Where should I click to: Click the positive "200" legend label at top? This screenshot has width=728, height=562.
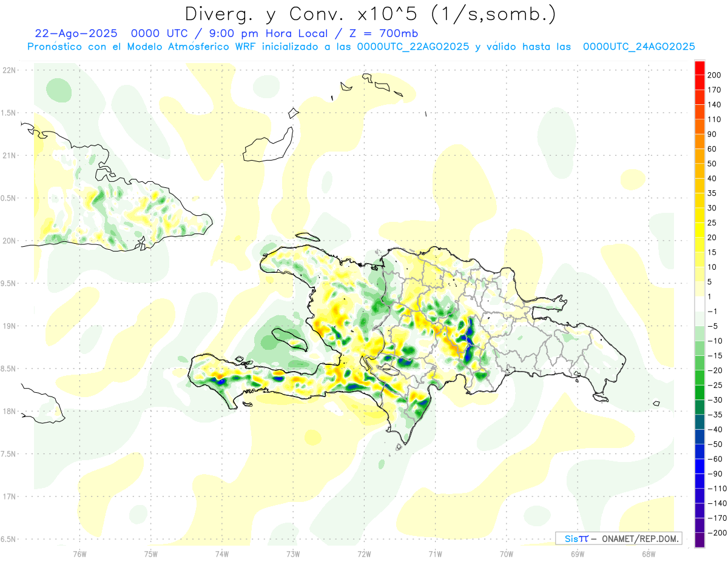714,75
